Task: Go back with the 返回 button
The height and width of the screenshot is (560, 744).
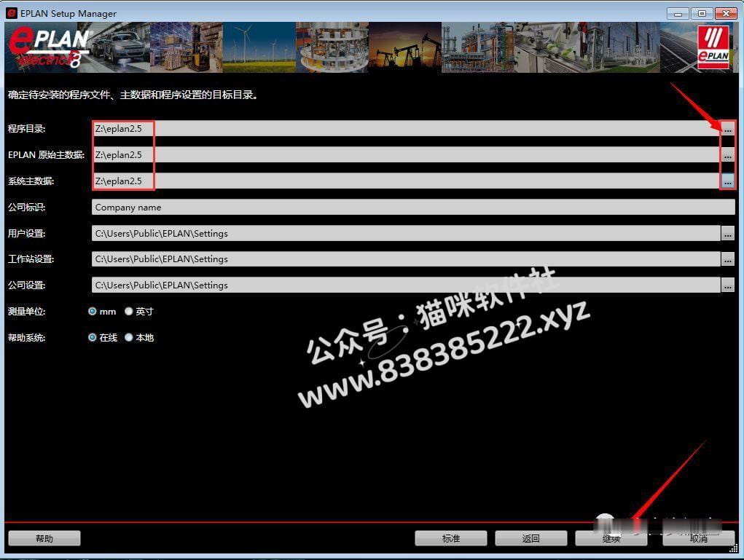Action: pos(531,538)
